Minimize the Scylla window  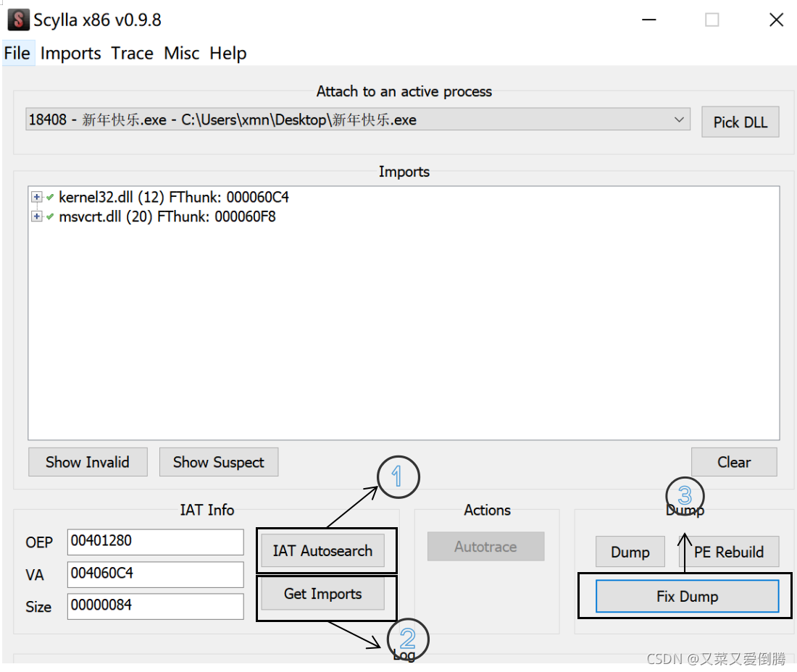pyautogui.click(x=649, y=20)
